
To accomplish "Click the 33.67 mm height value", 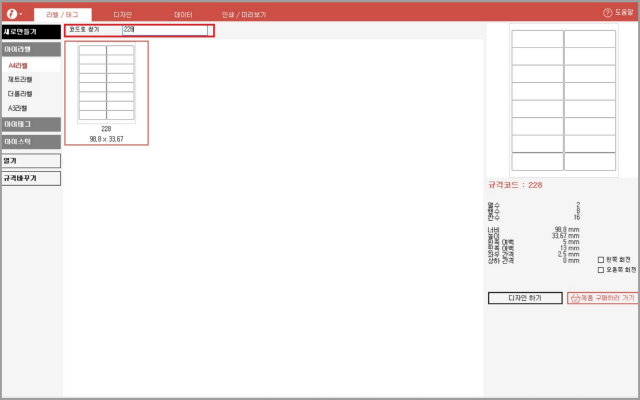I will (x=565, y=236).
